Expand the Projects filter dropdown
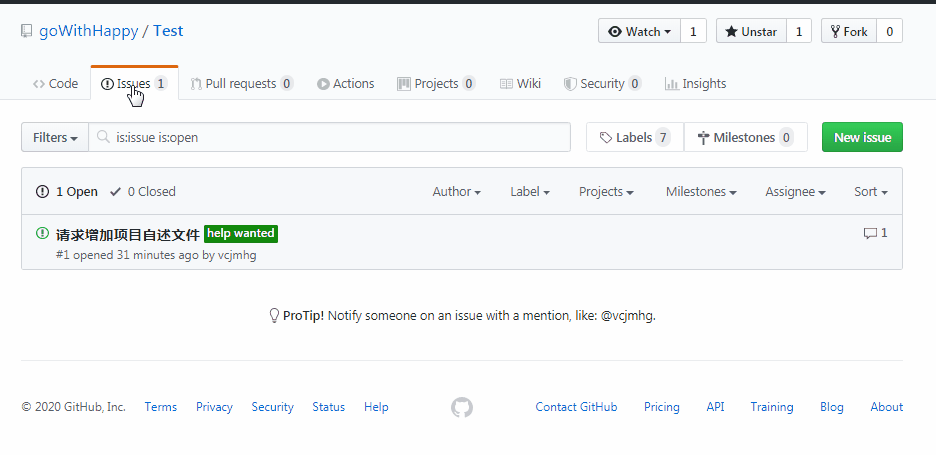 (606, 192)
